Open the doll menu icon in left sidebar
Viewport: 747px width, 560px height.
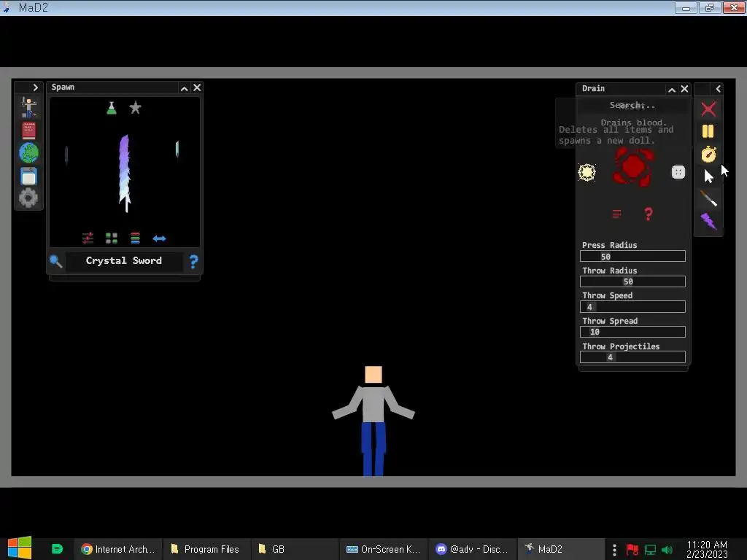[x=28, y=108]
